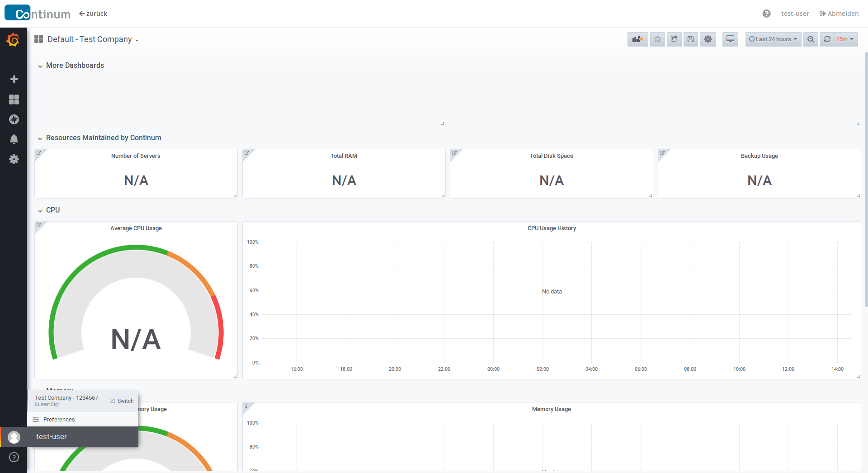Open the 15m refresh interval dropdown
This screenshot has height=473, width=868.
click(x=845, y=39)
